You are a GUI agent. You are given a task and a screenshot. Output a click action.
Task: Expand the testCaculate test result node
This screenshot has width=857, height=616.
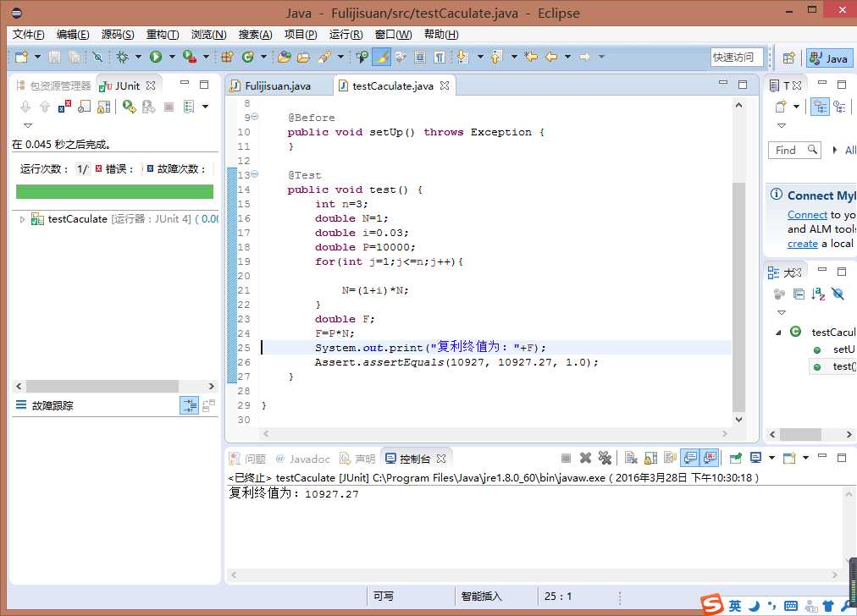[x=22, y=219]
